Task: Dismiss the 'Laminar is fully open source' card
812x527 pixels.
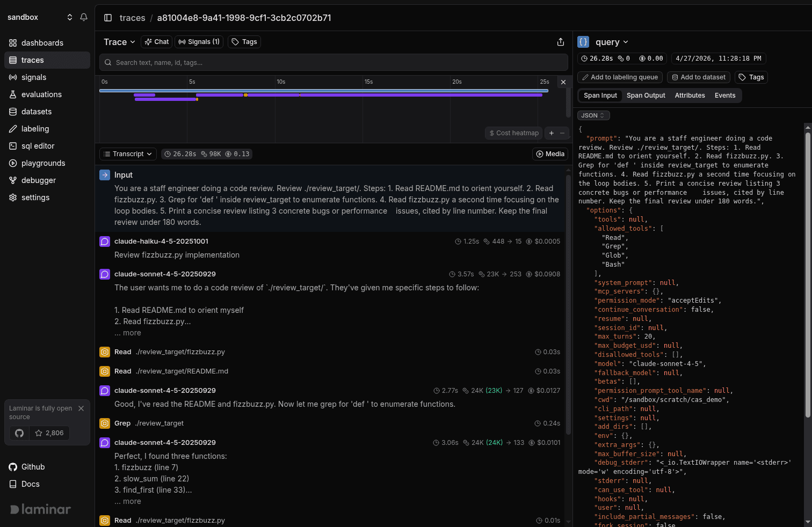Action: (81, 408)
